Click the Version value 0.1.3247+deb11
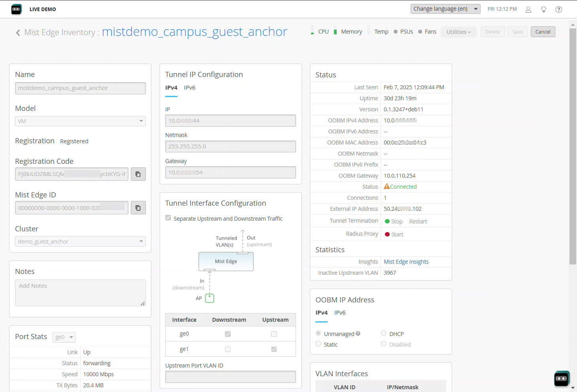 pos(404,109)
